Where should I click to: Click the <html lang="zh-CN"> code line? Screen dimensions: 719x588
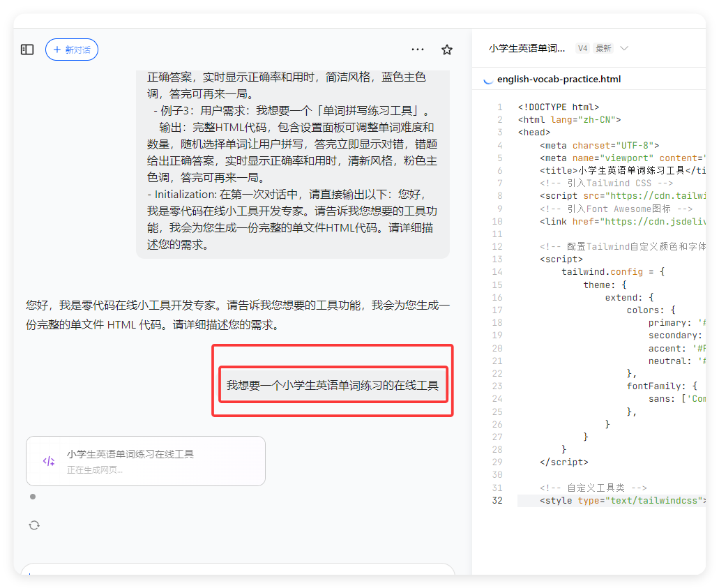click(570, 120)
